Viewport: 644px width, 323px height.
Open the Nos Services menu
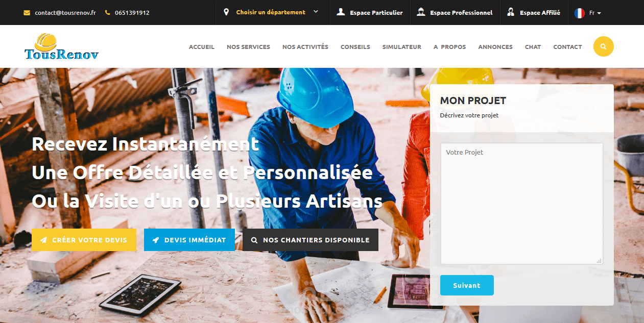[x=248, y=47]
